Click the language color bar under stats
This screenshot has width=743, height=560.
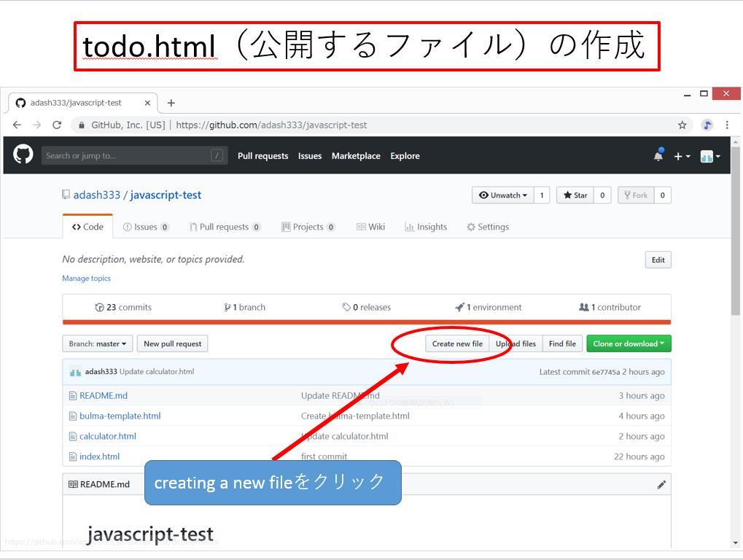point(366,322)
